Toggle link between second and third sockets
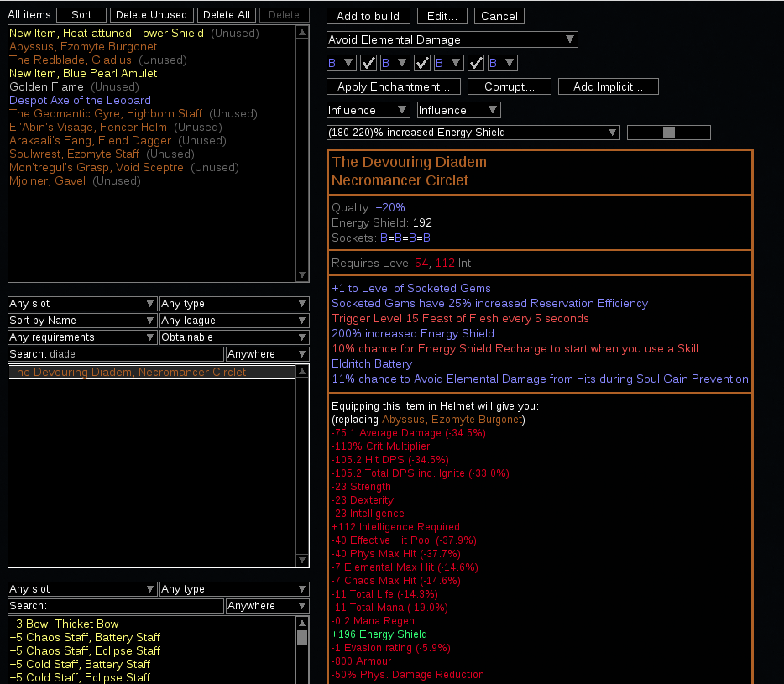 [x=422, y=63]
